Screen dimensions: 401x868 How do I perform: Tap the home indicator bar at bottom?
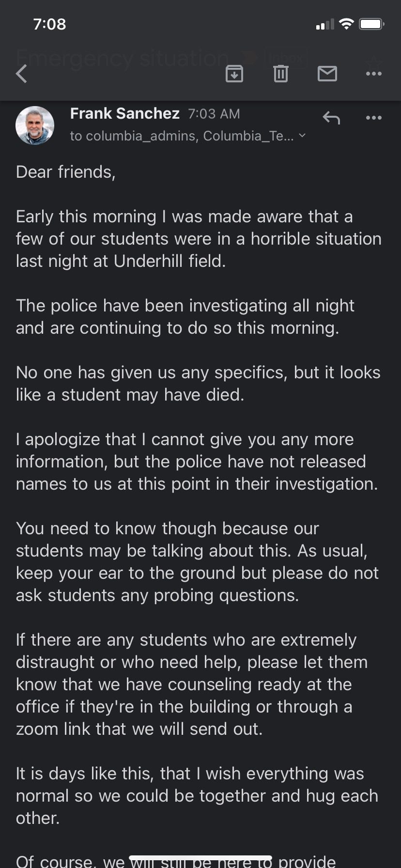point(200,858)
